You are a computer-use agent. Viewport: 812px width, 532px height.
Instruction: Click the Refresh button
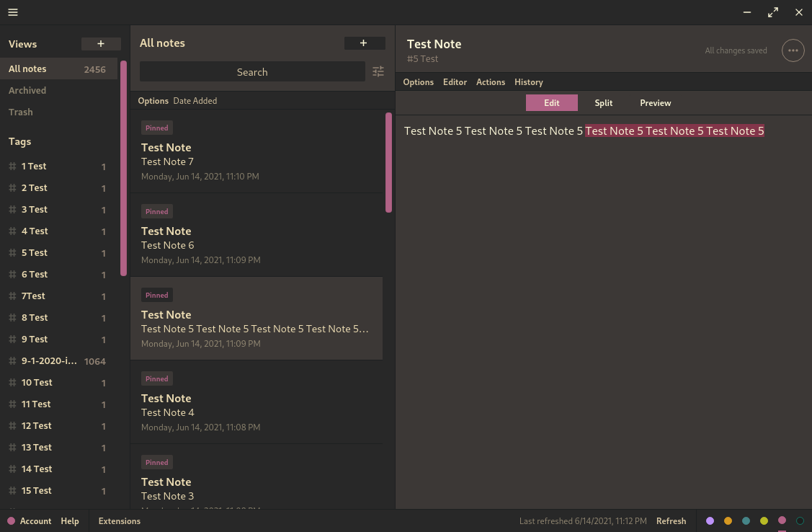(671, 521)
